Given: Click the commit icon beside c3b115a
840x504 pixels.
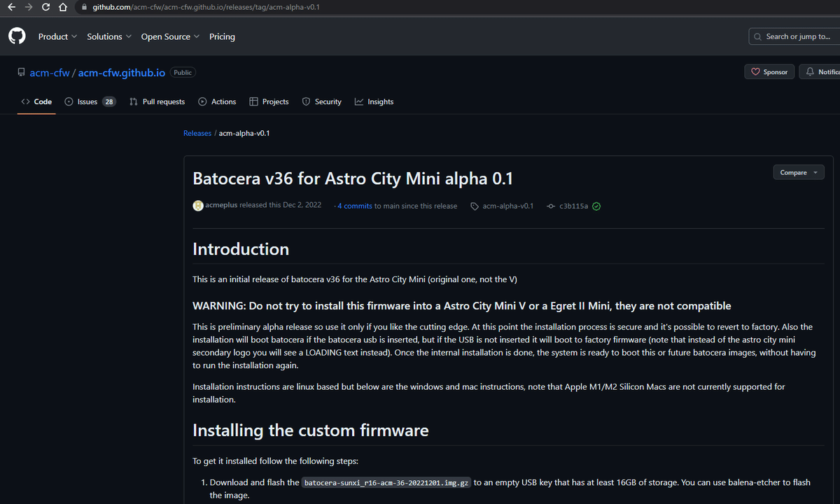Looking at the screenshot, I should click(551, 206).
